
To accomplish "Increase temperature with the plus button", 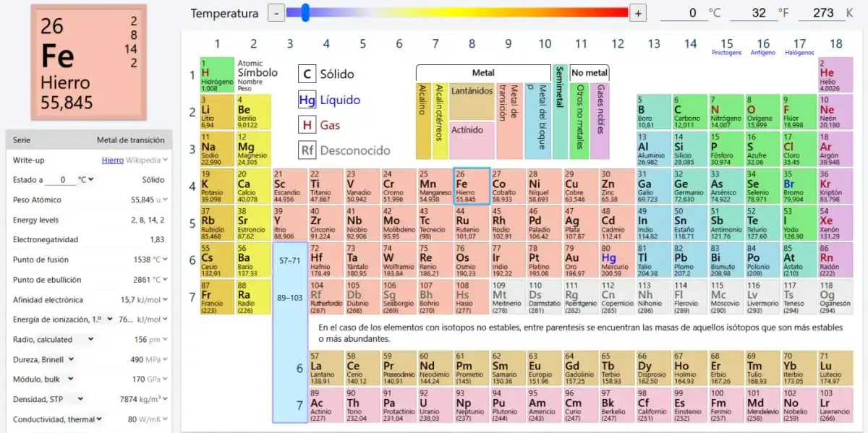I will (x=638, y=12).
